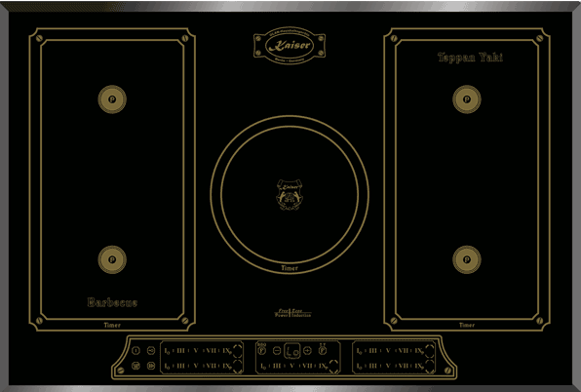
Task: Tap the key-lock symbol button
Action: pos(151,350)
